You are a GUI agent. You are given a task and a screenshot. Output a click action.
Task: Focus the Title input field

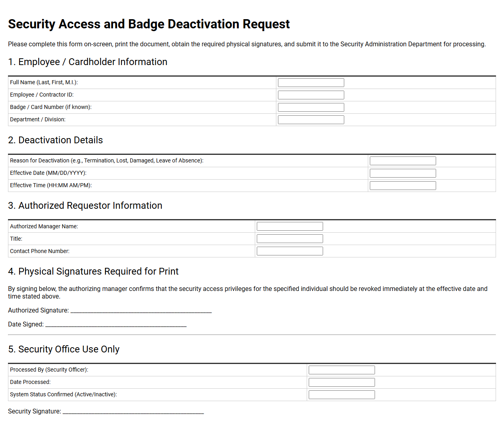pos(290,239)
